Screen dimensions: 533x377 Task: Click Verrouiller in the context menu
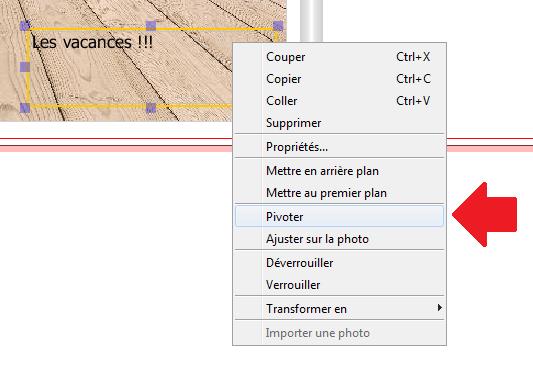coord(339,285)
